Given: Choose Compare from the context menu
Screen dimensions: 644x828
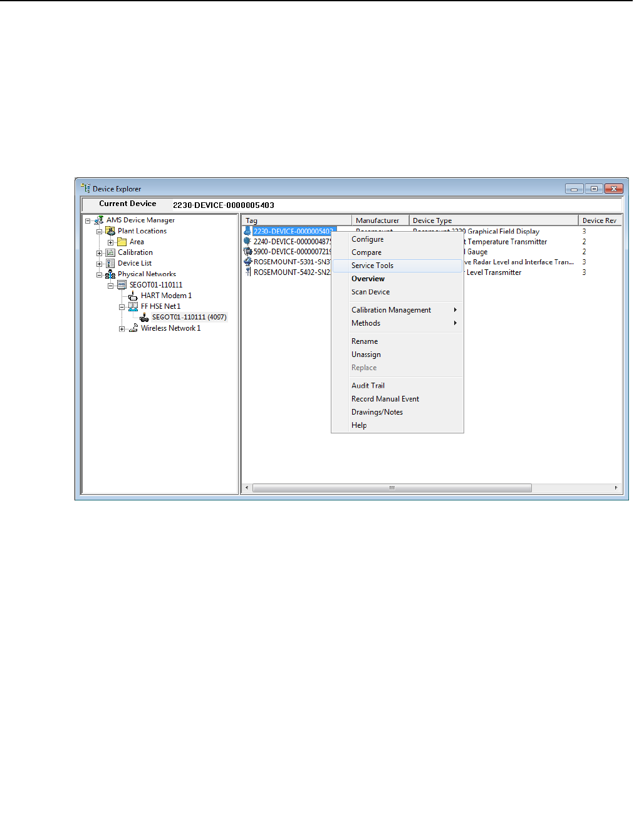Looking at the screenshot, I should (397, 252).
